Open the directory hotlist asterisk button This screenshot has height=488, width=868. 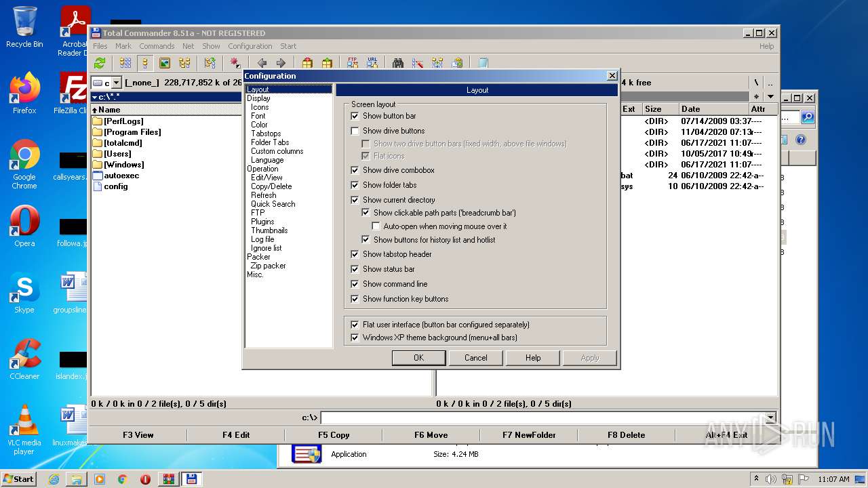tap(756, 97)
